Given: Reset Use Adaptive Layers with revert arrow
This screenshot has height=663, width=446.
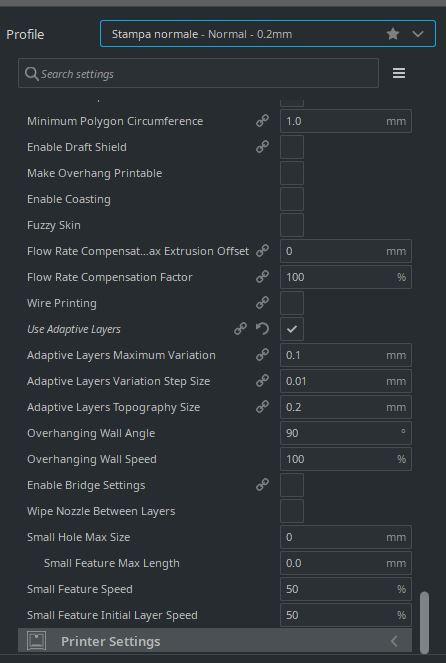Looking at the screenshot, I should [x=263, y=329].
